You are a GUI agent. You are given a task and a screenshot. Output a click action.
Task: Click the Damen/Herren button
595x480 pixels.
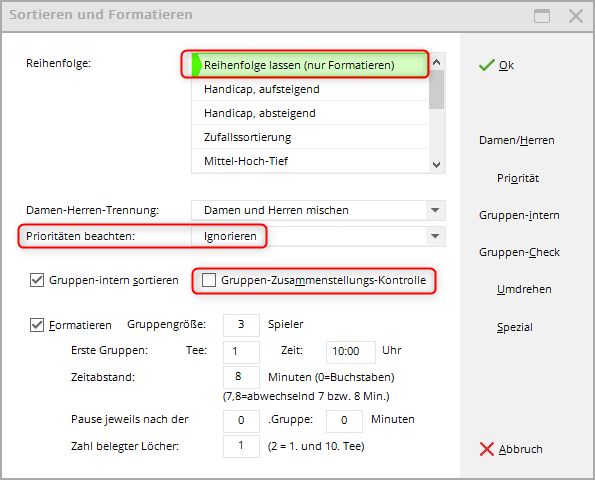coord(516,140)
